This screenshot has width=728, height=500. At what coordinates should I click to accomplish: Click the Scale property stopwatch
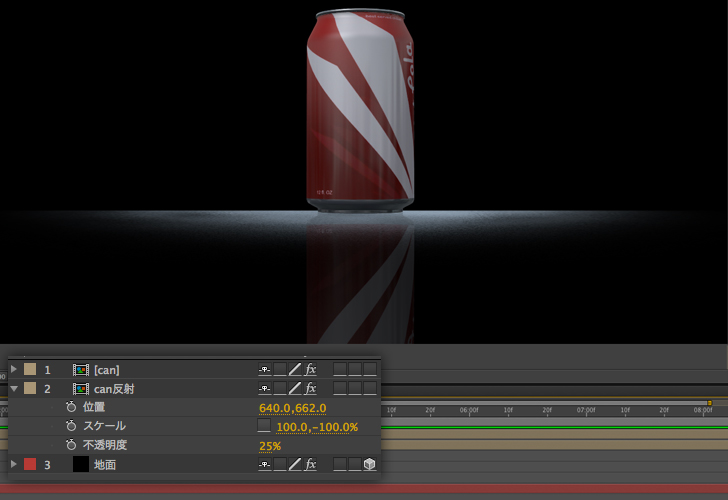coord(71,427)
